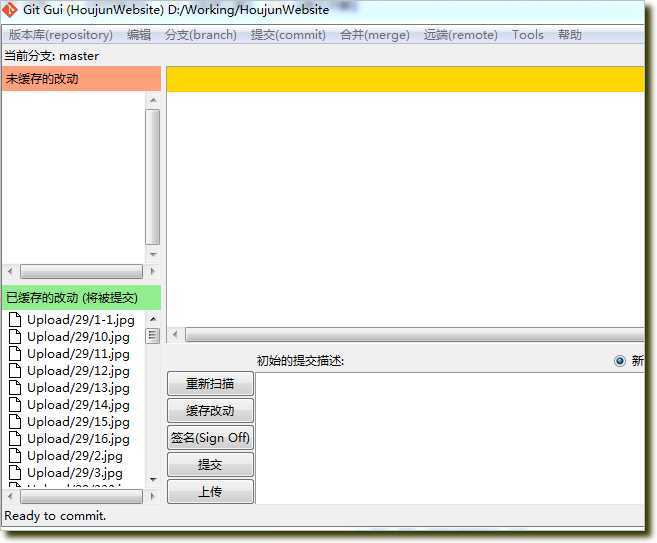Open the 合并(merge) menu

point(375,35)
